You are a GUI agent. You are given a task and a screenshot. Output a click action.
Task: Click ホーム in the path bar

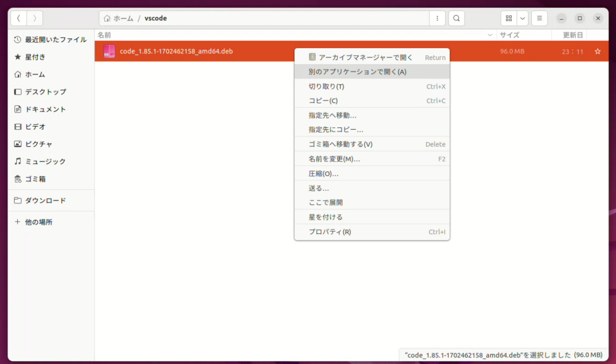(x=123, y=18)
